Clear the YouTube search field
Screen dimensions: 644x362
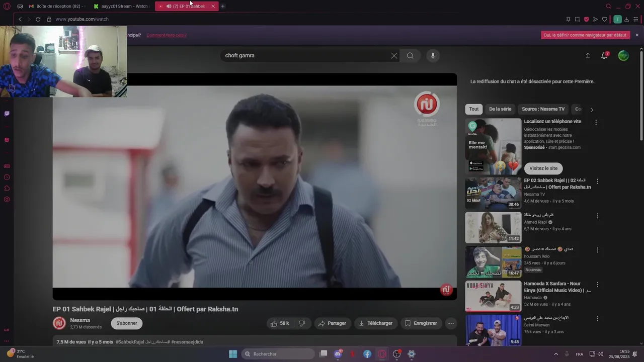[x=394, y=55]
